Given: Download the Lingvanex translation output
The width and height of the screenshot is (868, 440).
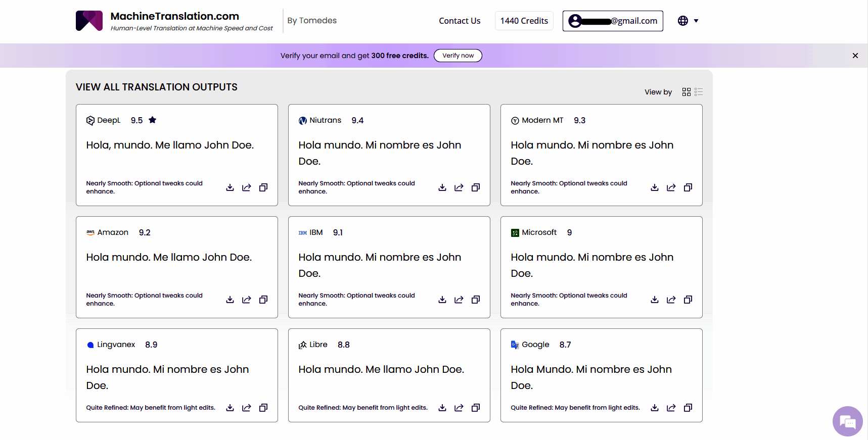Looking at the screenshot, I should (x=230, y=408).
